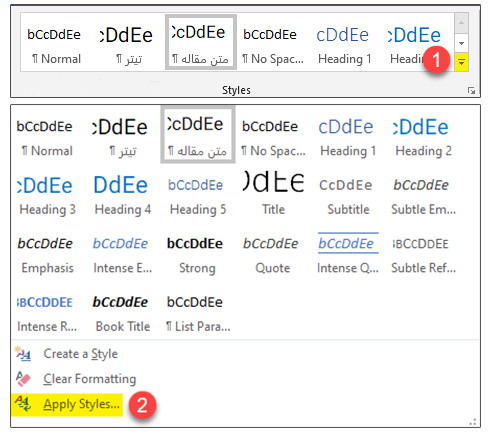This screenshot has width=491, height=435.
Task: Choose Create a Style text
Action: [81, 354]
